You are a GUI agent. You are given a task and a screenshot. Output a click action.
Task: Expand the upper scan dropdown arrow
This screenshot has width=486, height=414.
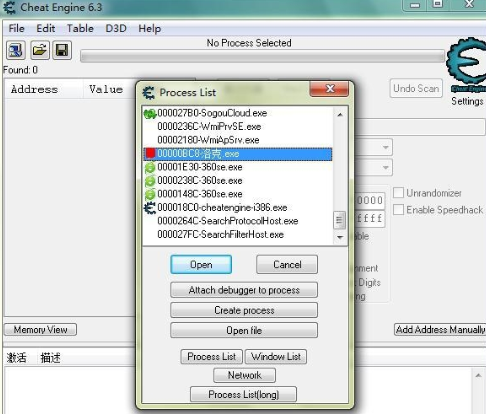[385, 147]
